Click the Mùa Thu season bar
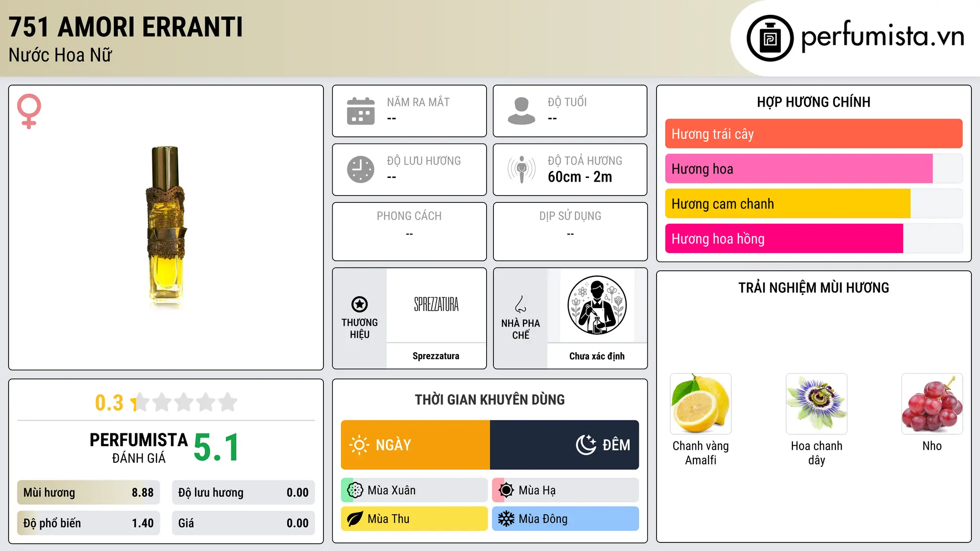The width and height of the screenshot is (980, 551). coord(414,519)
